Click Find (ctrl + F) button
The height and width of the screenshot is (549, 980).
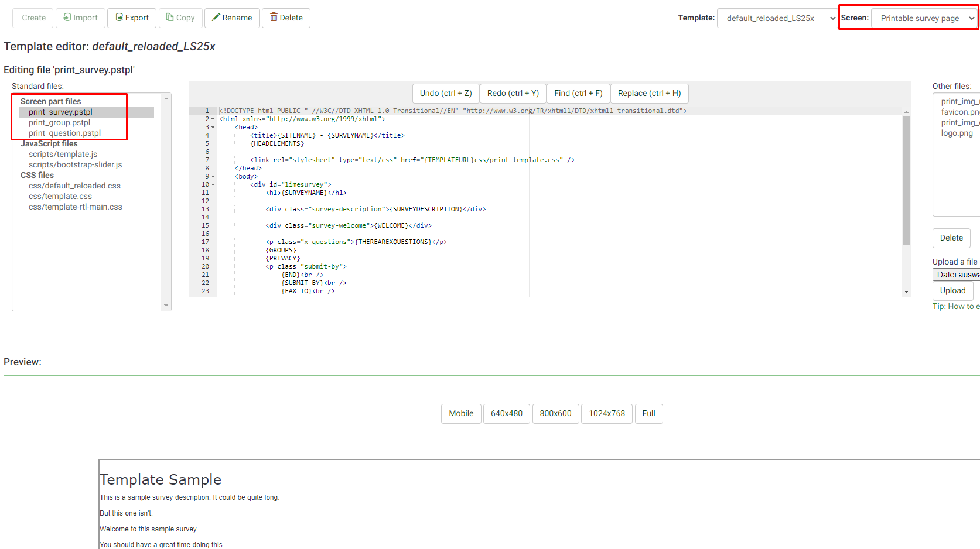[x=578, y=94]
